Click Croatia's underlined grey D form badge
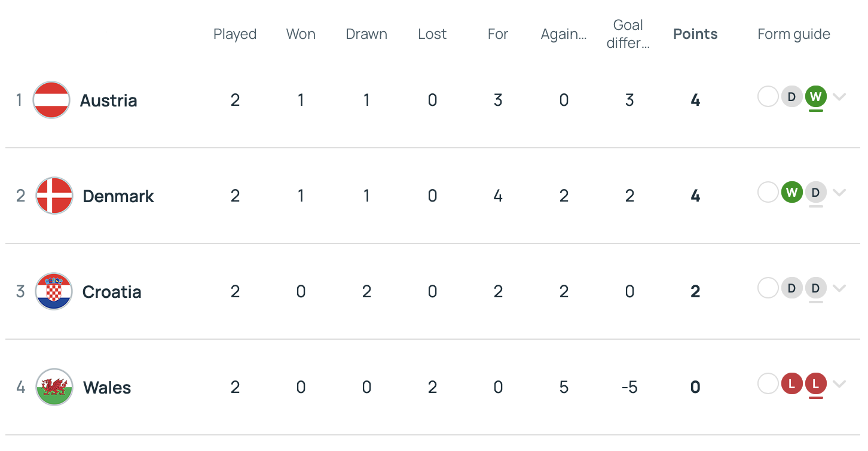Viewport: 868px width, 451px height. tap(815, 288)
